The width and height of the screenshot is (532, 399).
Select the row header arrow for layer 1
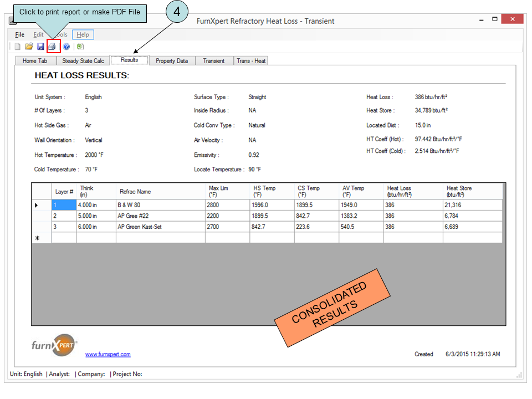tap(42, 205)
